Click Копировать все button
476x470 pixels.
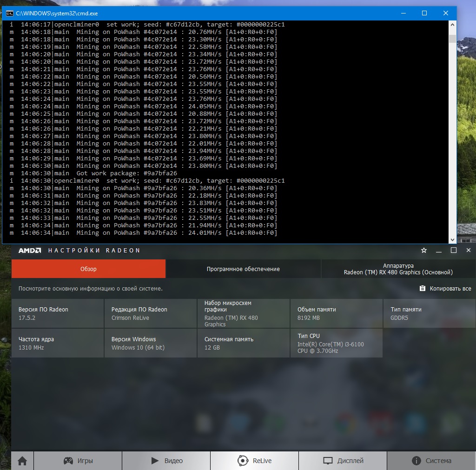445,288
